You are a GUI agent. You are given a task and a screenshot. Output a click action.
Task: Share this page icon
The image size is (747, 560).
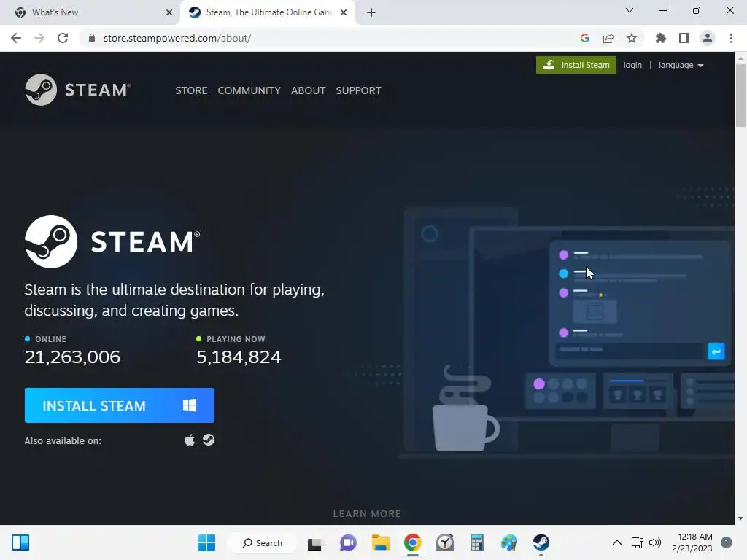608,38
